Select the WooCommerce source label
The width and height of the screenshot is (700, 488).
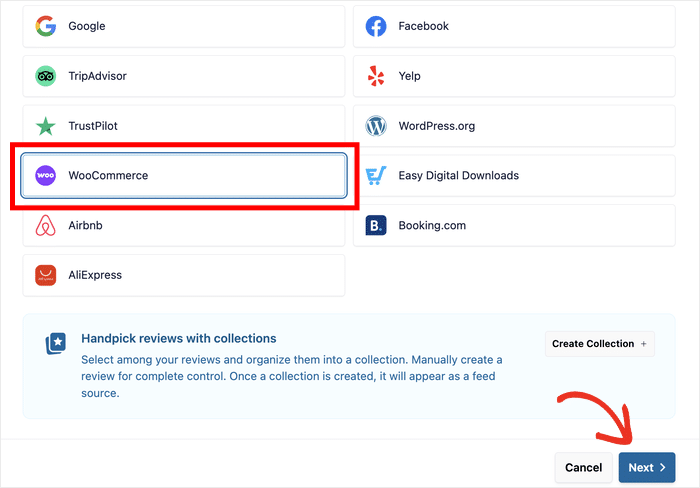click(108, 175)
